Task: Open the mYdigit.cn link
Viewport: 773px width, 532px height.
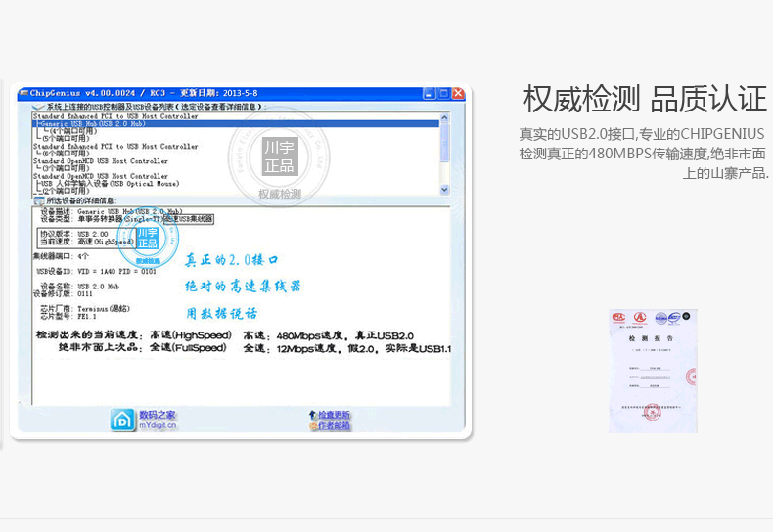Action: coord(158,425)
